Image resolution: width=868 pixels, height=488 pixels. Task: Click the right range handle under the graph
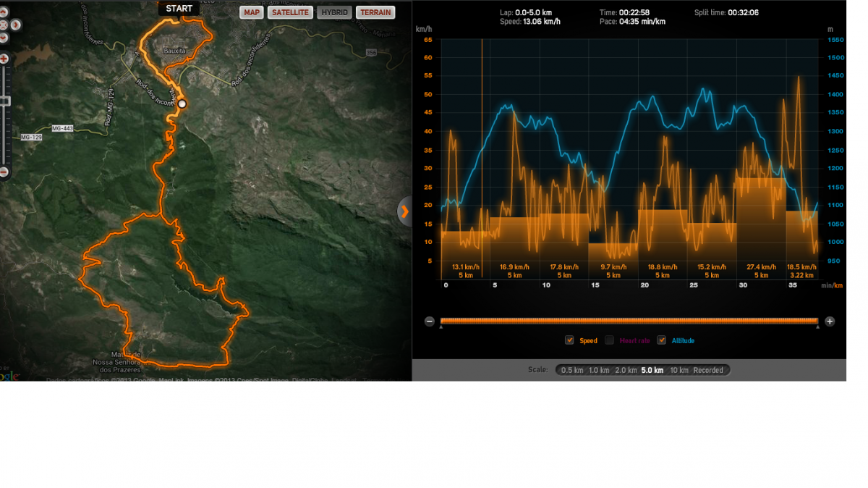click(818, 327)
